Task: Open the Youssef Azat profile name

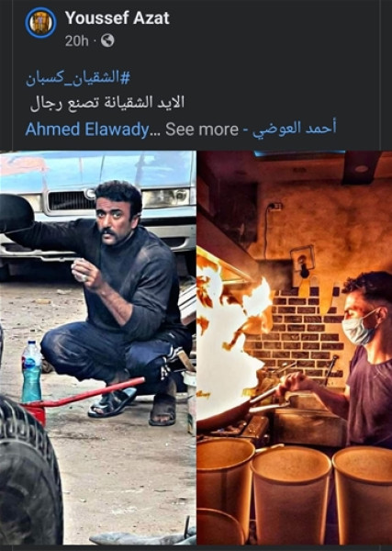Action: click(117, 18)
